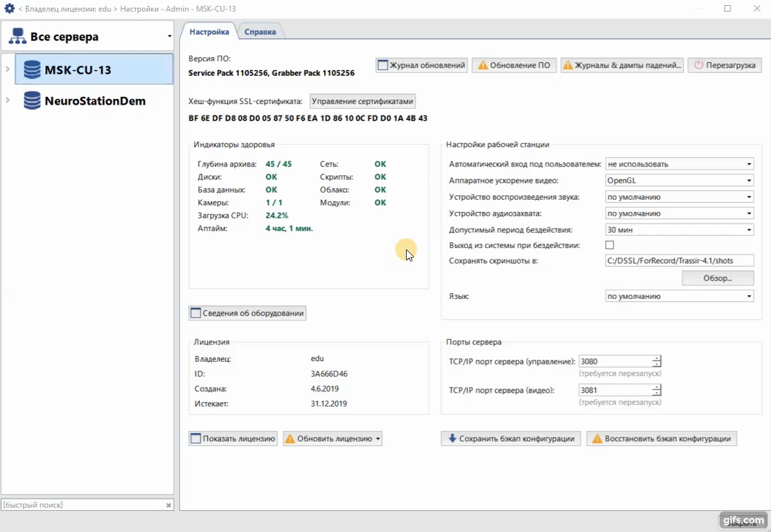Open the Язык language dropdown
This screenshot has width=771, height=532.
680,296
